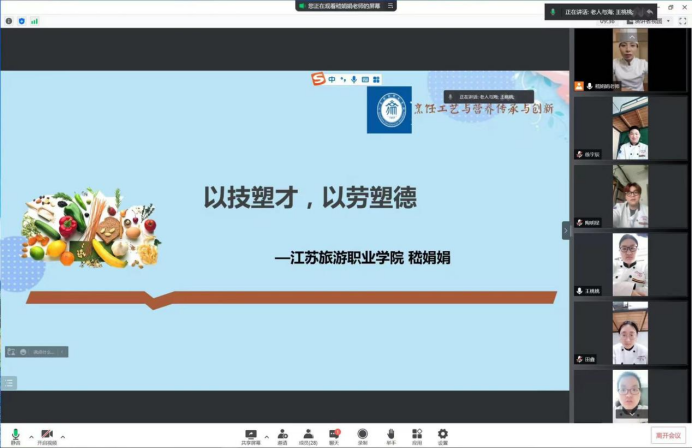Click Sogou voice input microphone
Image resolution: width=692 pixels, height=448 pixels.
point(354,79)
